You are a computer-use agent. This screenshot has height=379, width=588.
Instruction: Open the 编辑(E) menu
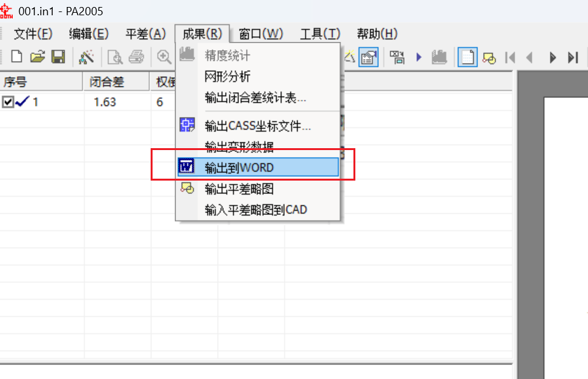click(x=88, y=34)
